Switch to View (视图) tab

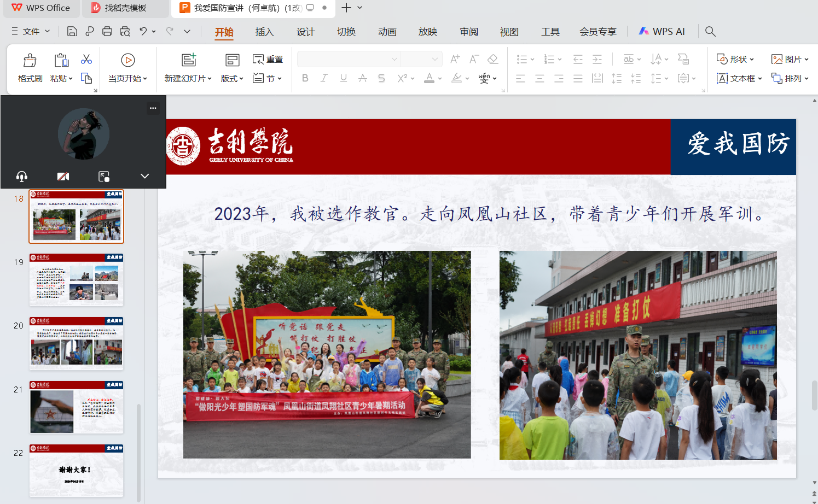point(509,32)
